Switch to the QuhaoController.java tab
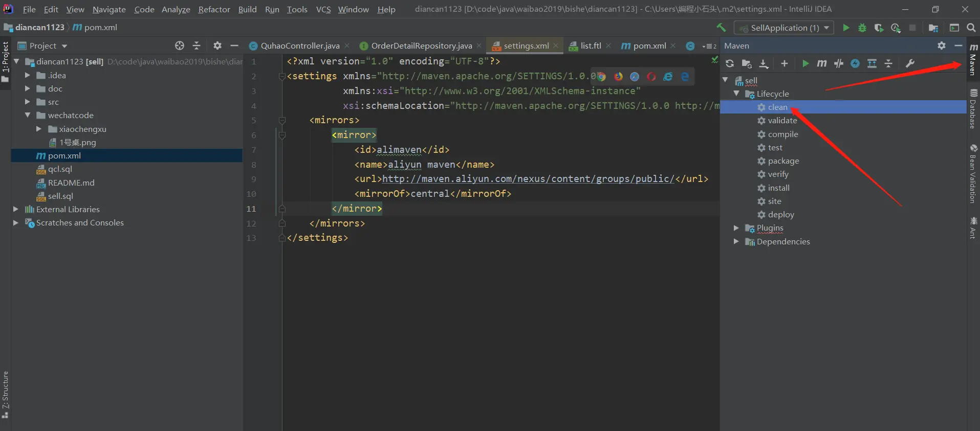 [x=299, y=46]
